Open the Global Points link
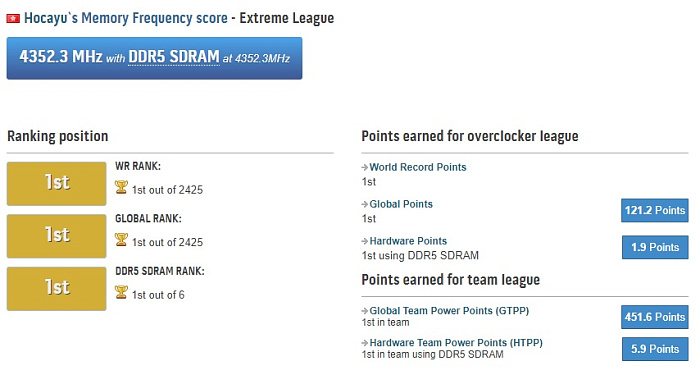Screen dimensions: 700x384 tap(401, 204)
